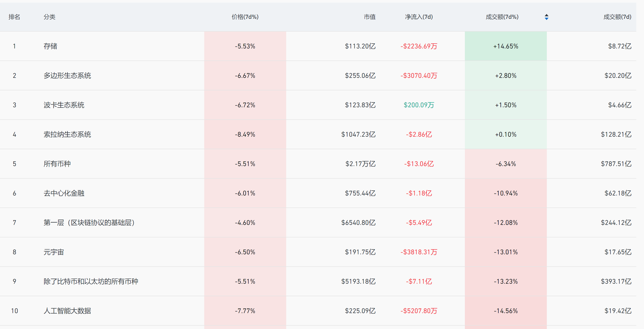Image resolution: width=644 pixels, height=329 pixels.
Task: Click 7d volume $128.21亿
Action: [616, 134]
